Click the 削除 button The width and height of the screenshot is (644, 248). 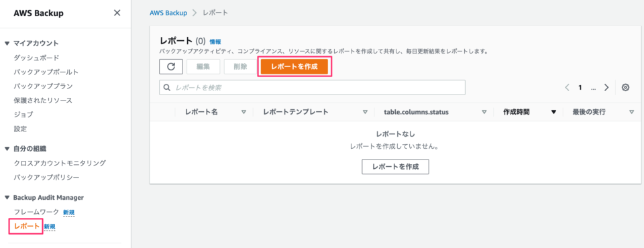[240, 66]
